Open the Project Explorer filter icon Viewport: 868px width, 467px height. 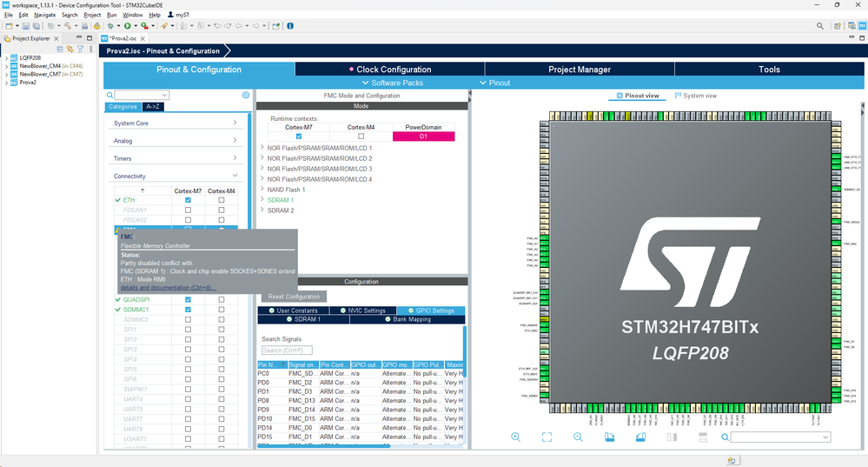(80, 49)
